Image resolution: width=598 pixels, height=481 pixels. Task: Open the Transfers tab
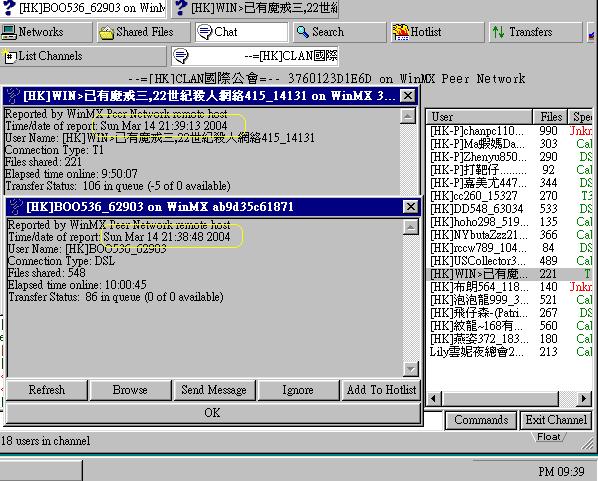535,32
